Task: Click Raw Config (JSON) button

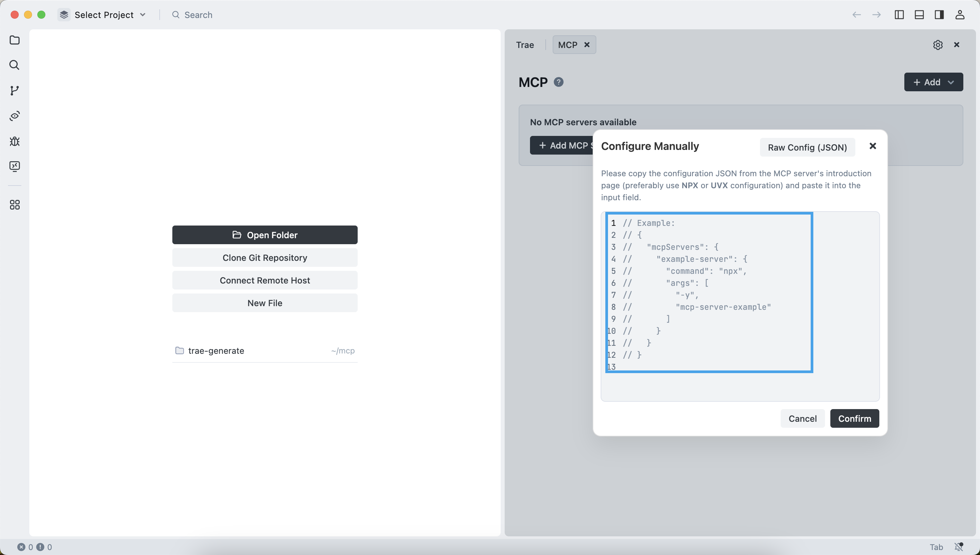Action: (x=807, y=148)
